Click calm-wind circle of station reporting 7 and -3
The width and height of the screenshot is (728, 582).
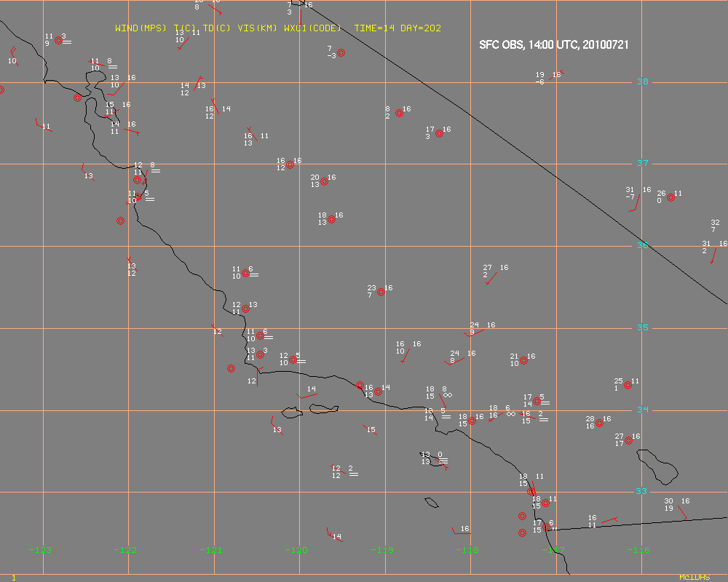341,53
